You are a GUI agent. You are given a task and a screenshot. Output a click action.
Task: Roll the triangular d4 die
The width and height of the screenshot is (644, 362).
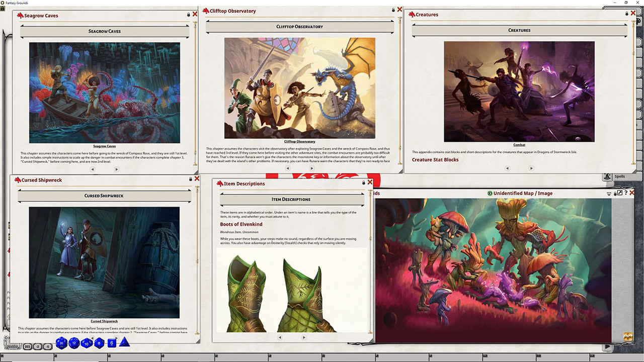(x=124, y=343)
